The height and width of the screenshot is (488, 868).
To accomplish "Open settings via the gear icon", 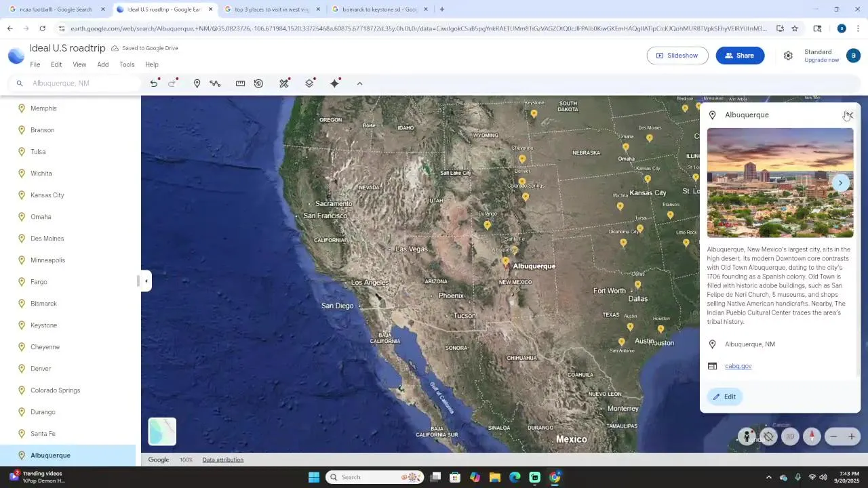I will 788,56.
